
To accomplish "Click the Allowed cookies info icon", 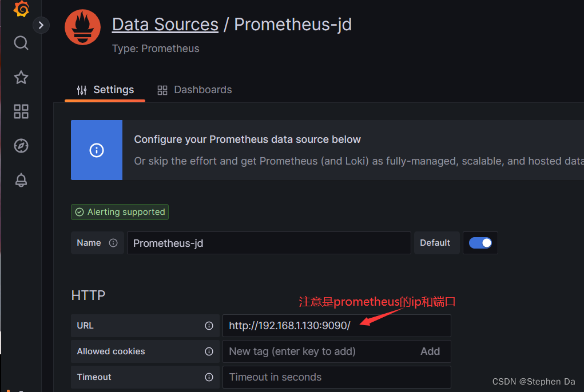I will (209, 351).
